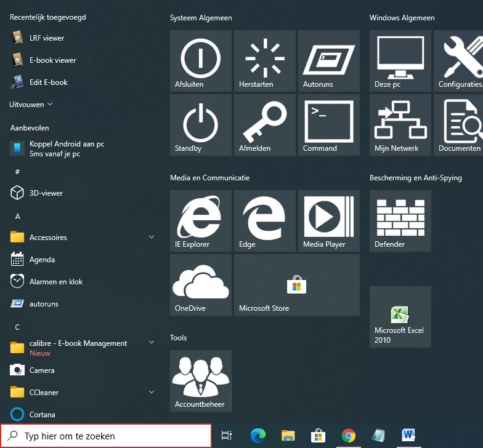Click the Recentelijk toegevoegd heading

(48, 17)
